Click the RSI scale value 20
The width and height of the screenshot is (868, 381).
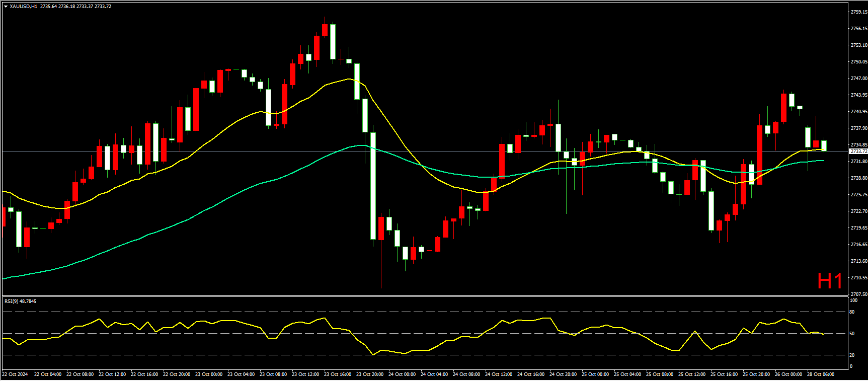pos(852,355)
